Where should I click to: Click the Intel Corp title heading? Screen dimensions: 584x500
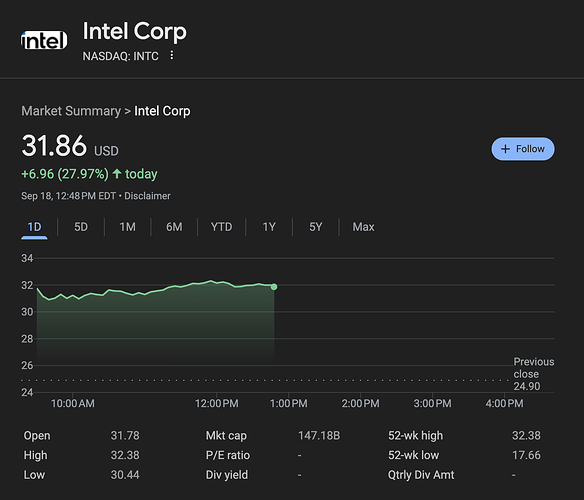tap(134, 31)
